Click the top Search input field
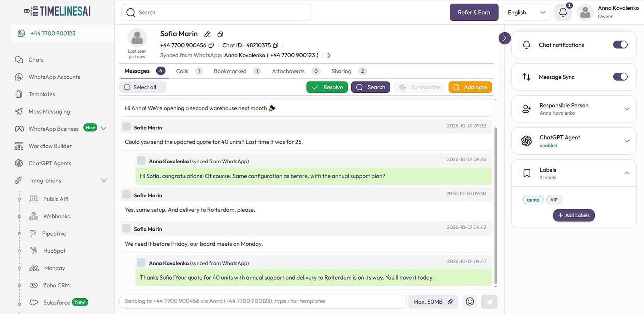 (216, 13)
